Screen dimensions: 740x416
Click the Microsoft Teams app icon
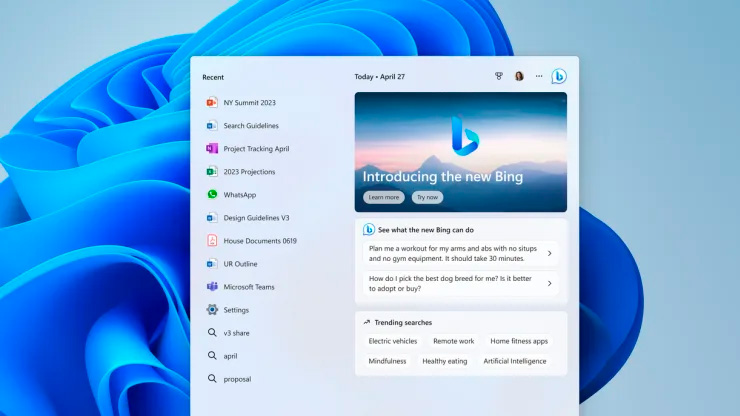click(x=212, y=287)
